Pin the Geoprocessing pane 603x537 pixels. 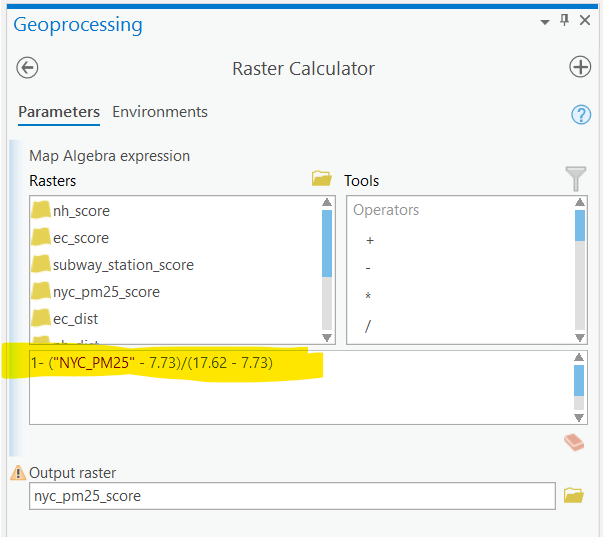point(564,21)
